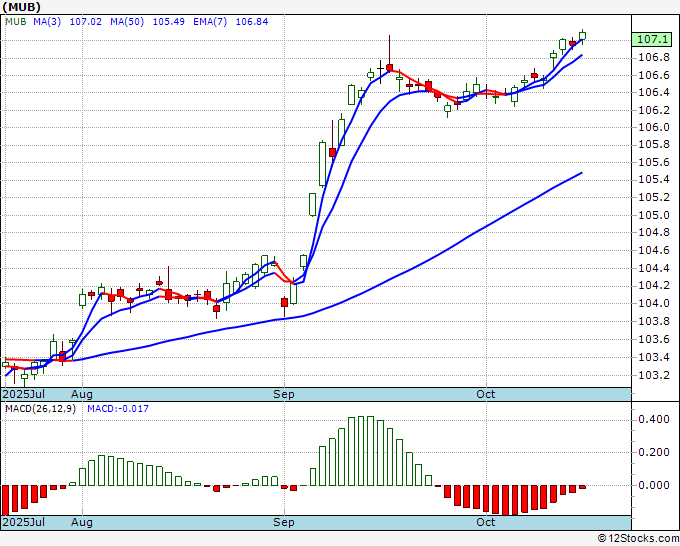The width and height of the screenshot is (680, 546).
Task: Click the end of the MA(50) line
Action: pyautogui.click(x=582, y=173)
